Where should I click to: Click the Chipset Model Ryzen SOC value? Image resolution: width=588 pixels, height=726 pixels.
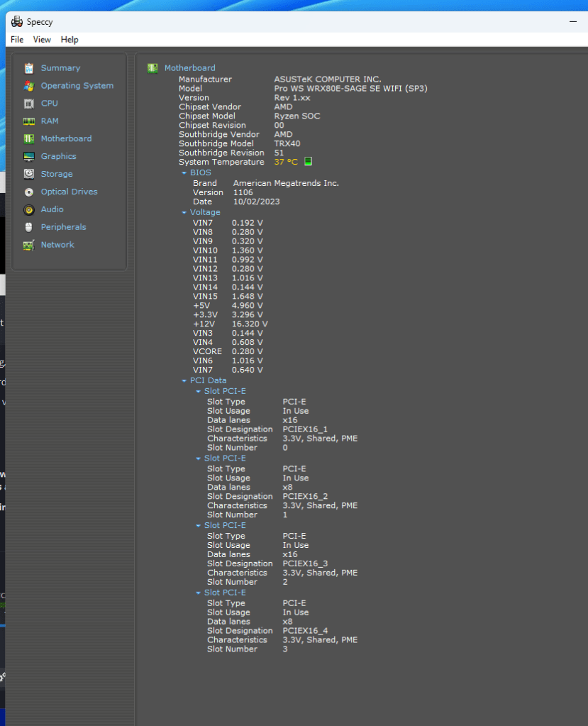tap(297, 116)
